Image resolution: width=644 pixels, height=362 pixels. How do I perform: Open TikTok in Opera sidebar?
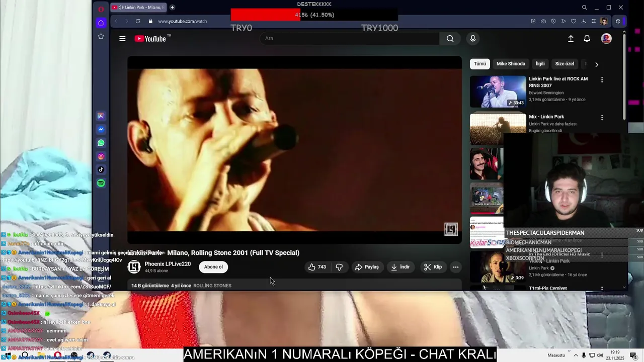coord(101,170)
